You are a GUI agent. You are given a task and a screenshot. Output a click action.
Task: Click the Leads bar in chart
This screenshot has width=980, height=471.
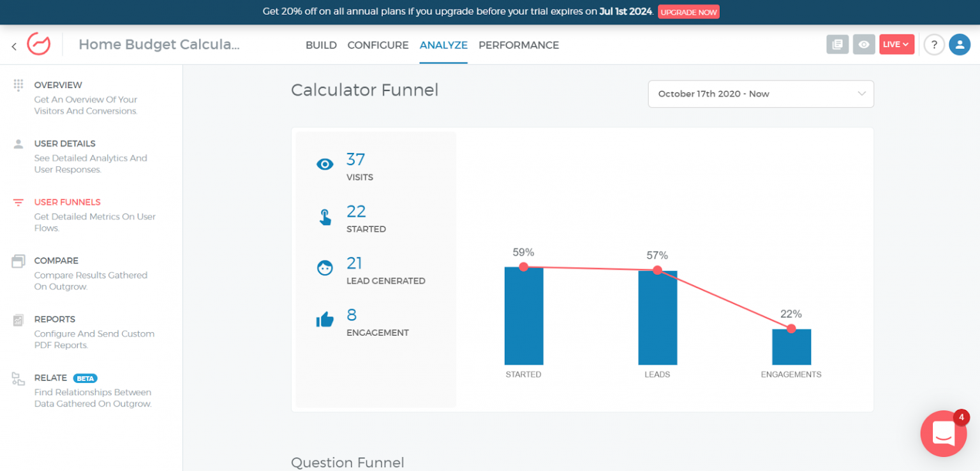pos(657,319)
